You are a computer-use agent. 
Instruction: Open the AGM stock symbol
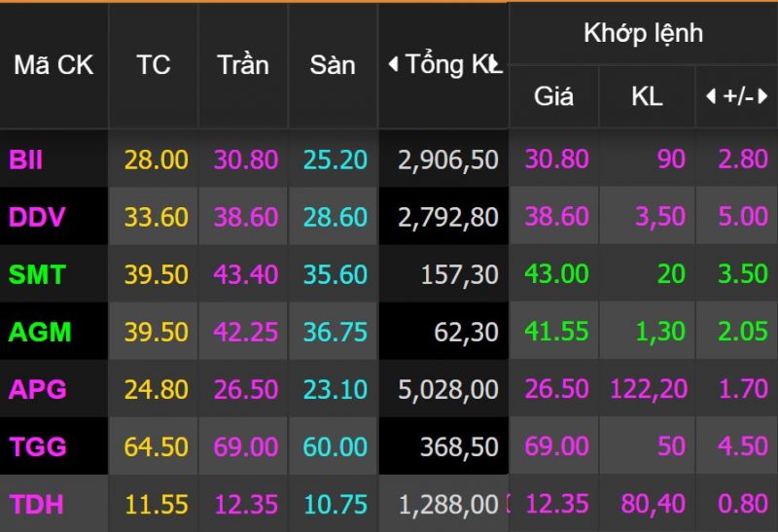tap(40, 332)
